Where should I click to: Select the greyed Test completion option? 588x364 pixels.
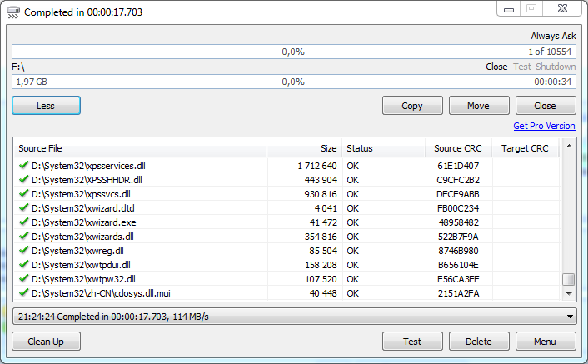pyautogui.click(x=522, y=67)
